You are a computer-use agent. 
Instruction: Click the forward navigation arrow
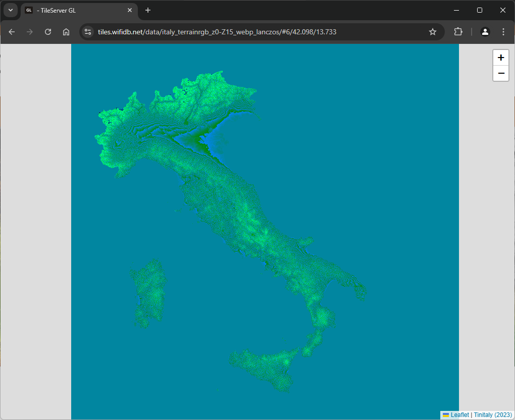pos(30,32)
